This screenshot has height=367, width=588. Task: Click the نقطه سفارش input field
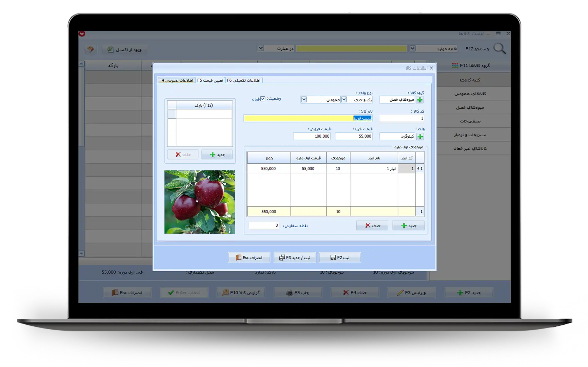tap(264, 225)
